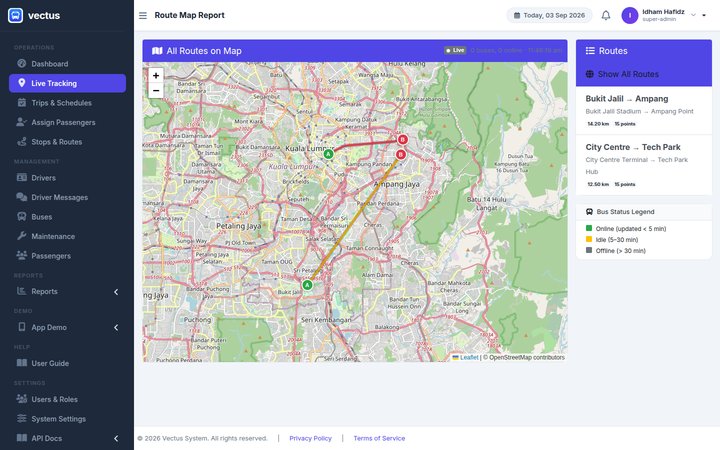The width and height of the screenshot is (720, 450).
Task: Click the Driver Messages chat icon
Action: point(22,197)
